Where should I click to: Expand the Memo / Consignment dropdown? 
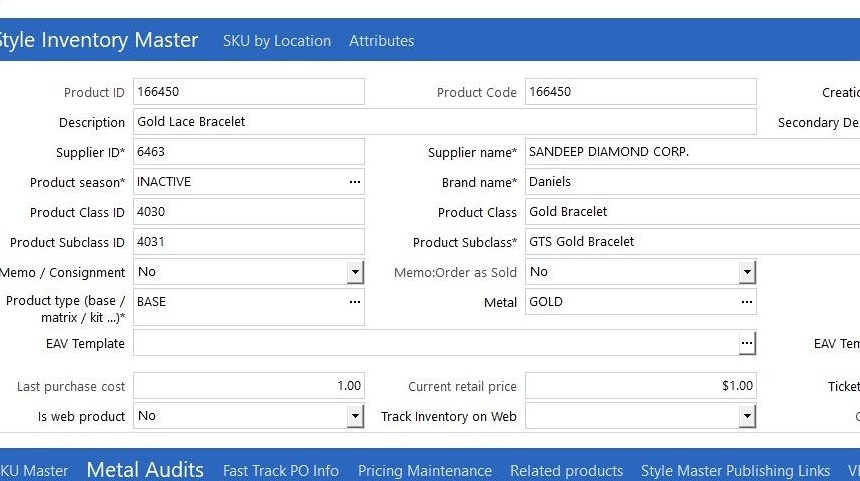355,272
